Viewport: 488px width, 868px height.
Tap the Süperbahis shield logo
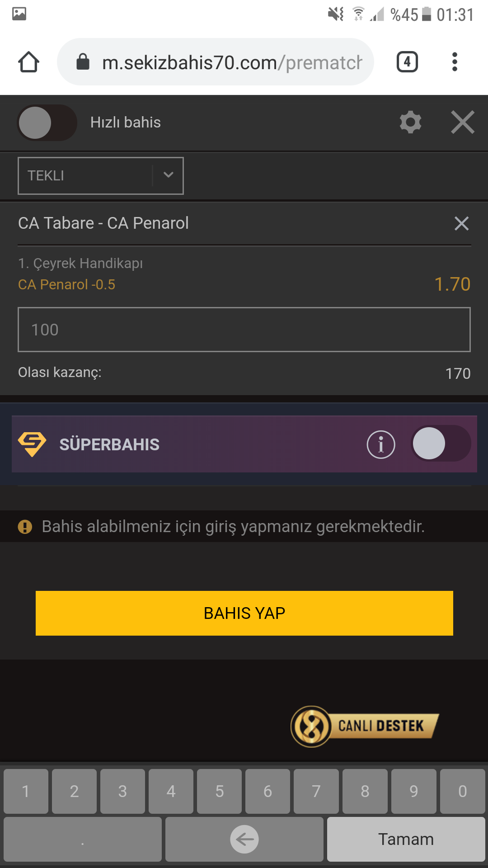coord(32,444)
